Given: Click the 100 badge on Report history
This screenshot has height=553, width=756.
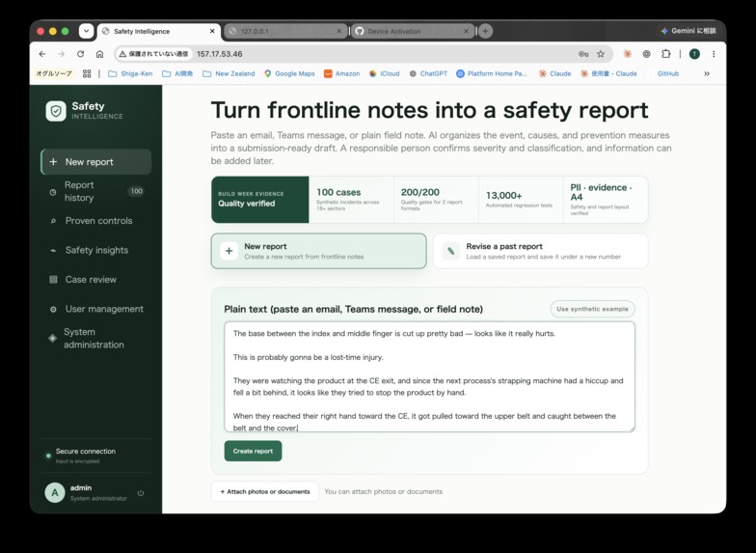Looking at the screenshot, I should pyautogui.click(x=137, y=191).
